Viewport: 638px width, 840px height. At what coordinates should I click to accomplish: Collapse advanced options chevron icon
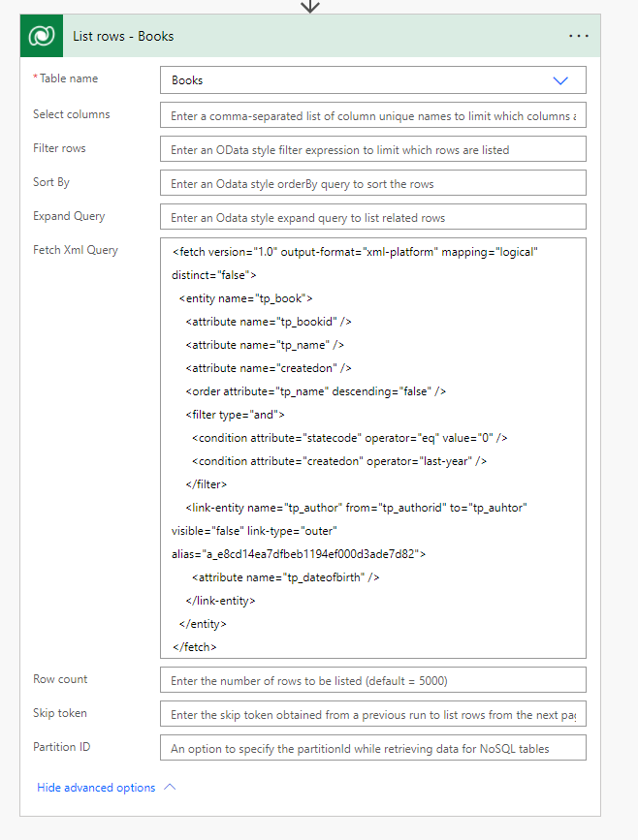coord(171,788)
